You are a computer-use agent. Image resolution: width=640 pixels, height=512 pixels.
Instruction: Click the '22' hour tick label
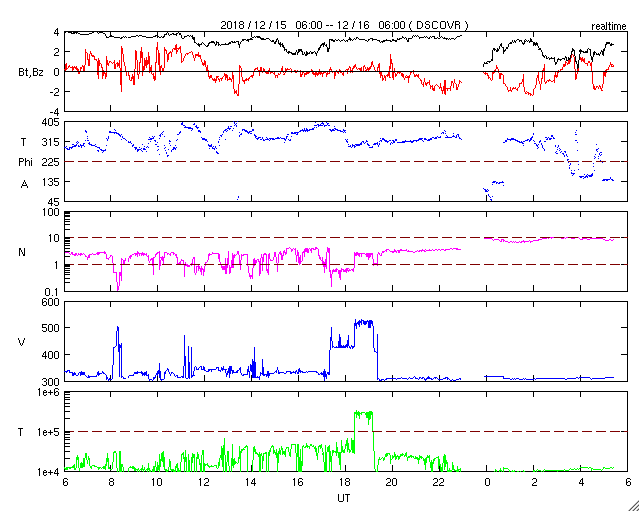(439, 482)
